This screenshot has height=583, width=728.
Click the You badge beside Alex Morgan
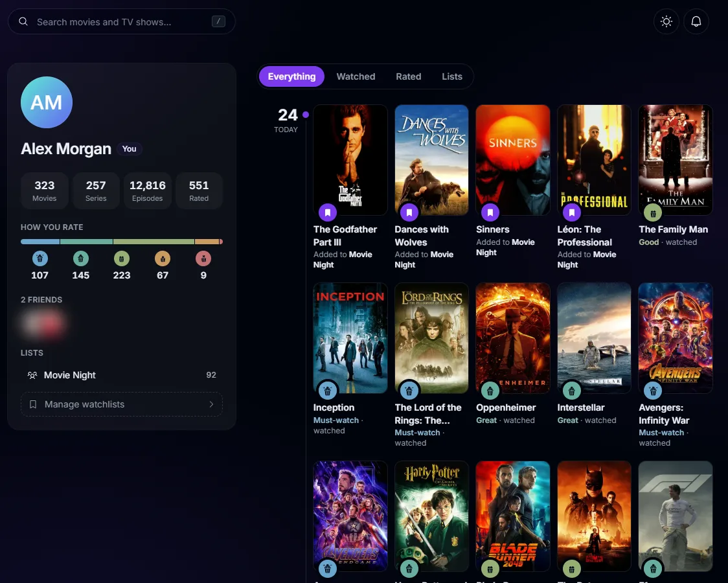[x=129, y=148]
